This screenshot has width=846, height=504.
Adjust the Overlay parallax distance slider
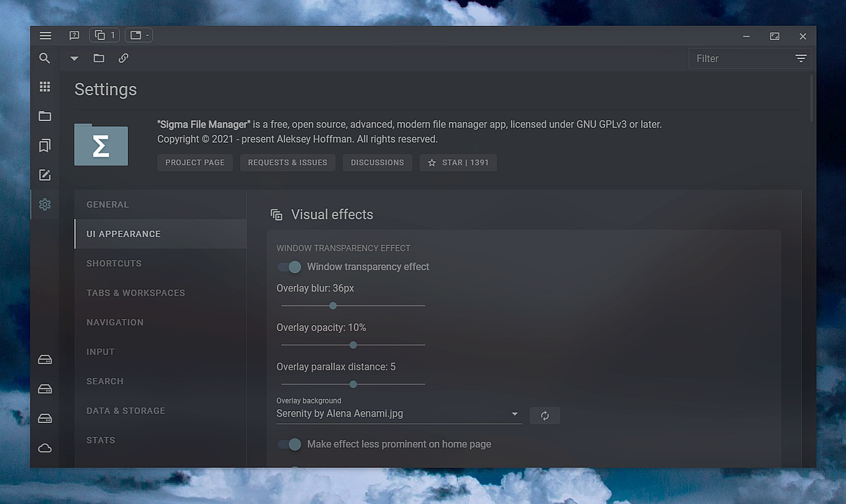tap(353, 384)
